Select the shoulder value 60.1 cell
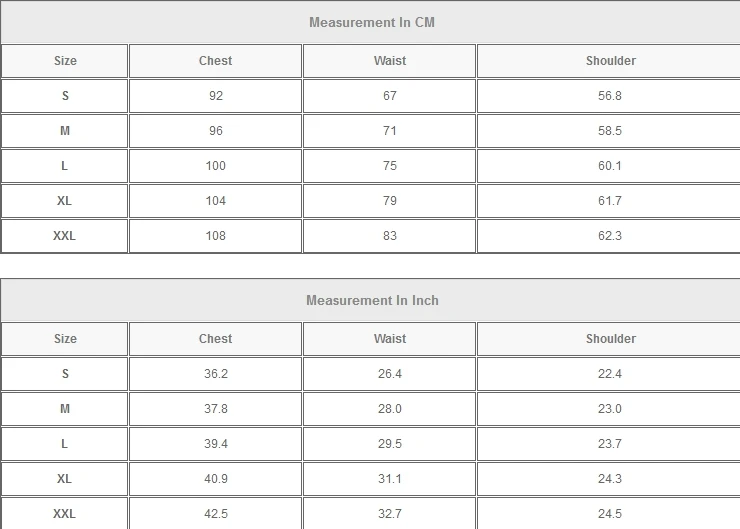The width and height of the screenshot is (740, 529). 610,166
